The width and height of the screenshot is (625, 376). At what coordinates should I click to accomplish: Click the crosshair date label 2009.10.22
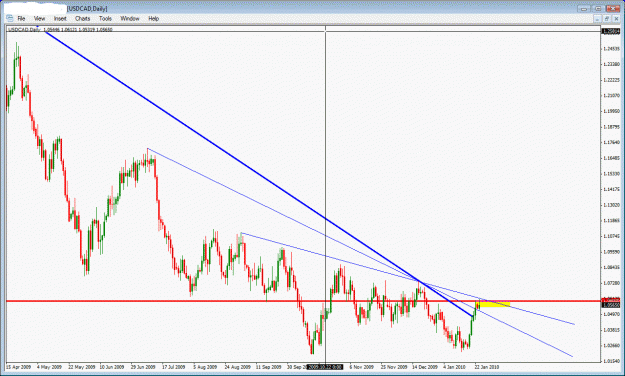[x=325, y=366]
